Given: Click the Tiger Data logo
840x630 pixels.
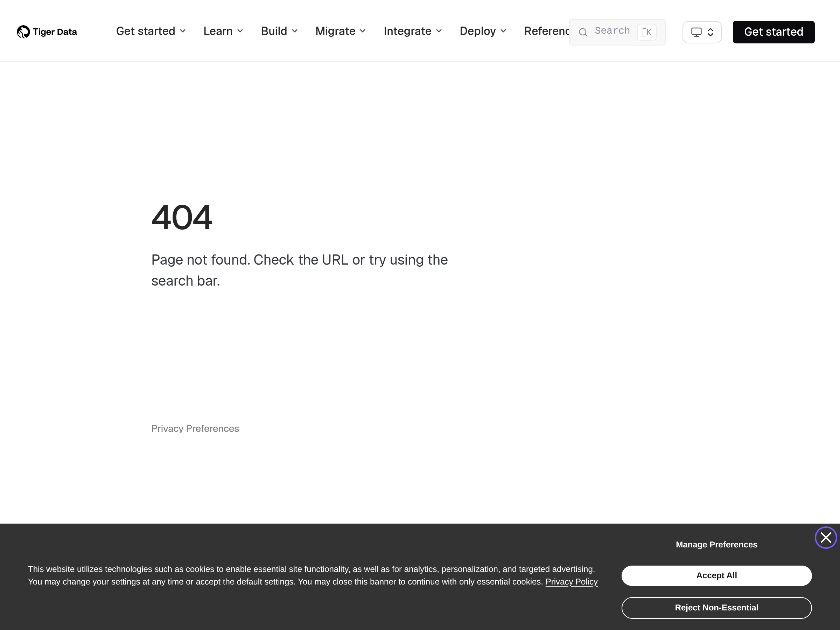Looking at the screenshot, I should [x=47, y=32].
